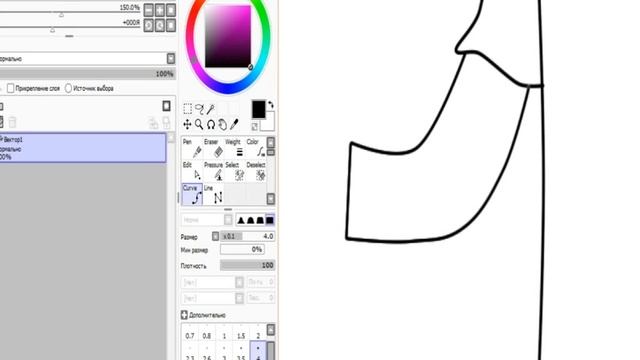Click the zoom 150.0% slider
Screen dimensions: 640x360
tap(70, 11)
